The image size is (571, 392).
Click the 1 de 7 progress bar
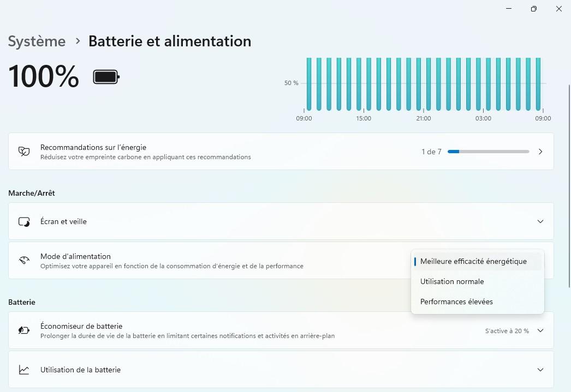point(488,152)
